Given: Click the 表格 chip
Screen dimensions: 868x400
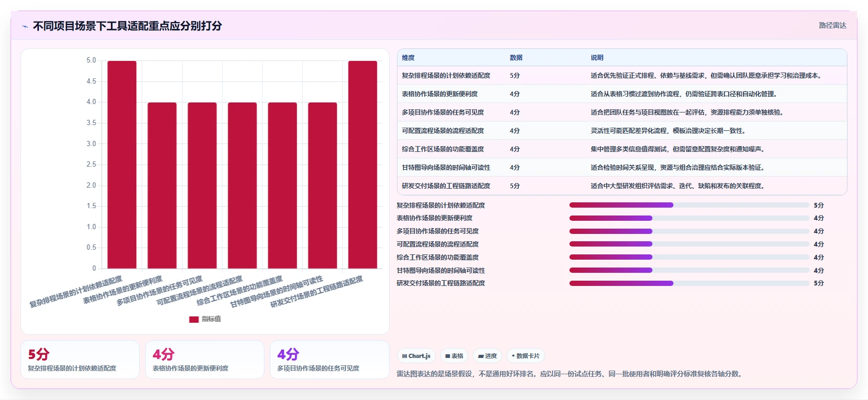Looking at the screenshot, I should (x=454, y=356).
